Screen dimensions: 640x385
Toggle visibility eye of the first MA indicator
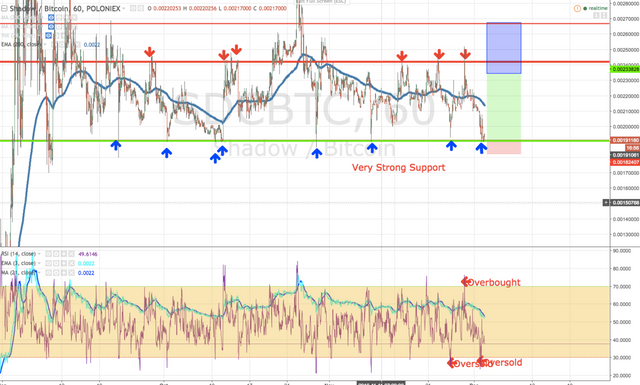[x=51, y=18]
